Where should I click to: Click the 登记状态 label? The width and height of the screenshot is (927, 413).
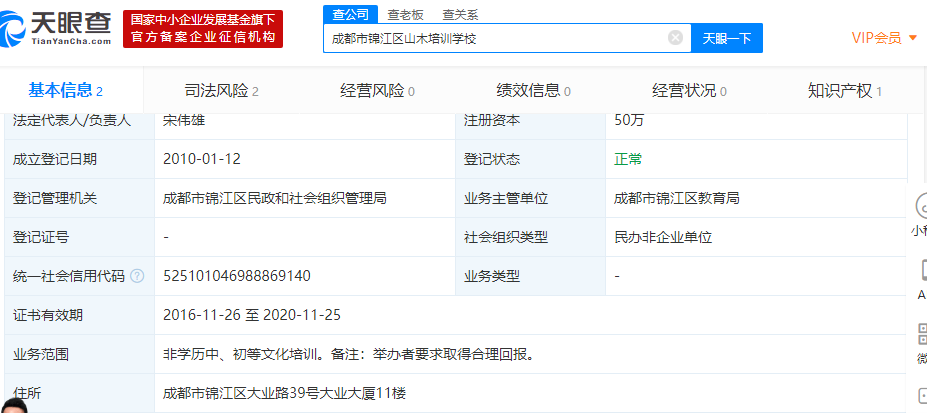pyautogui.click(x=492, y=159)
